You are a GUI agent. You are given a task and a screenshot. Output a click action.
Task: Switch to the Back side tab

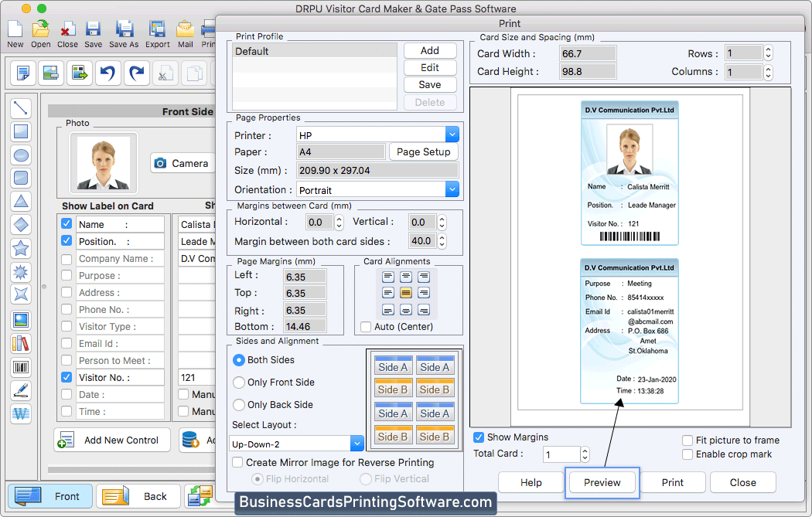(x=138, y=496)
